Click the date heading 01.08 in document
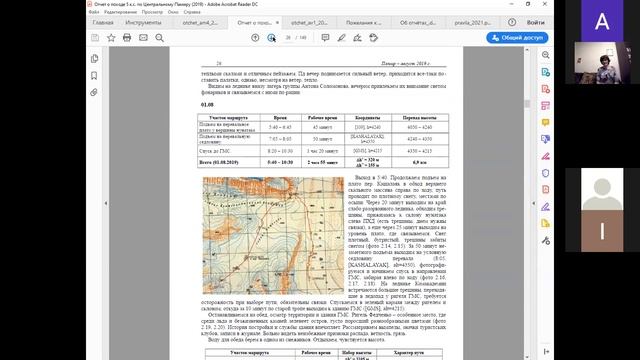Viewport: 640px width, 360px height. pyautogui.click(x=207, y=105)
